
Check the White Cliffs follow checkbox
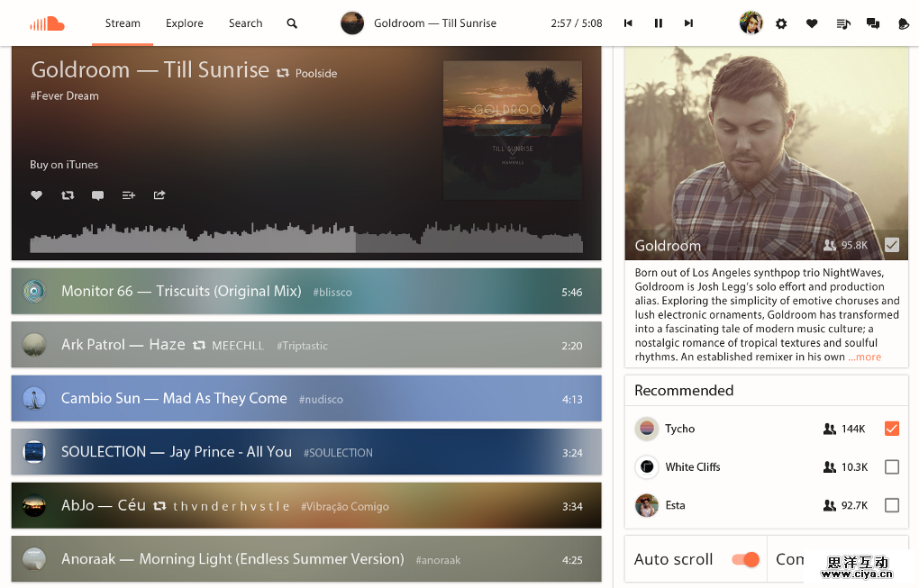891,467
